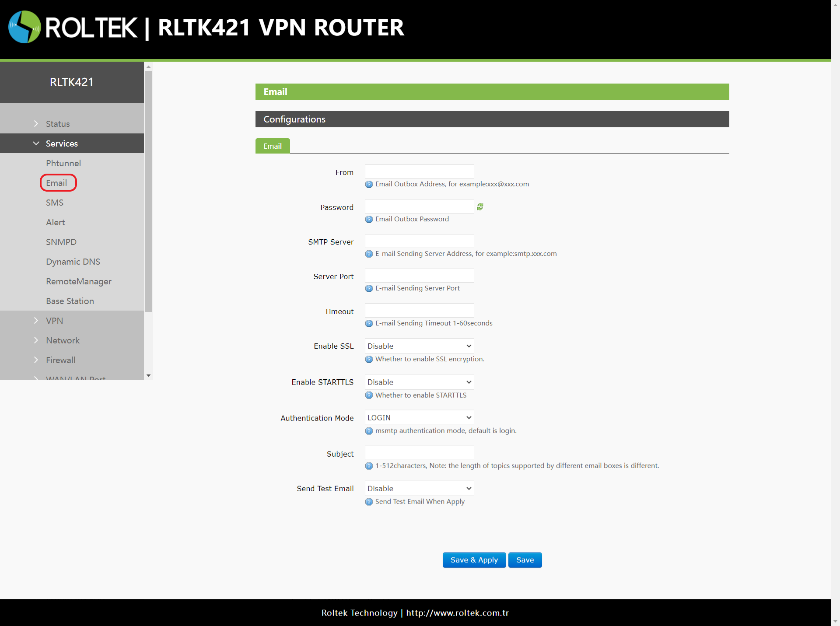Click the help icon beside Send Test Email hint

pyautogui.click(x=369, y=502)
